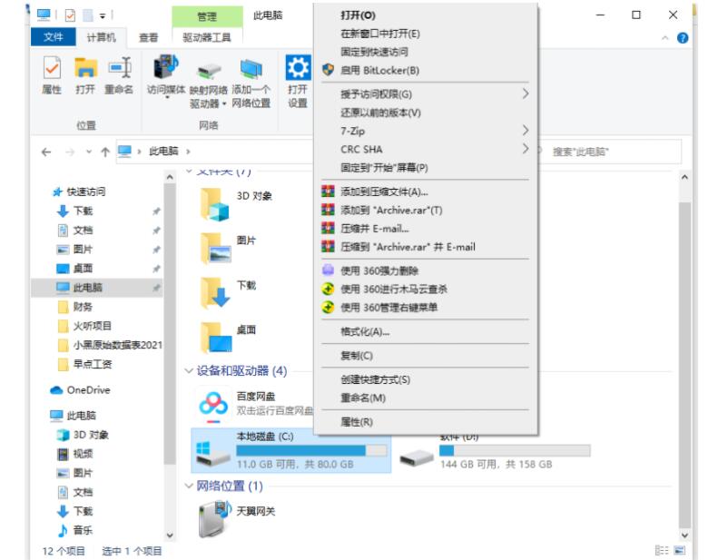Viewport: 728px width, 560px height.
Task: Expand 授予访问权限(G) submenu arrow
Action: pyautogui.click(x=525, y=93)
